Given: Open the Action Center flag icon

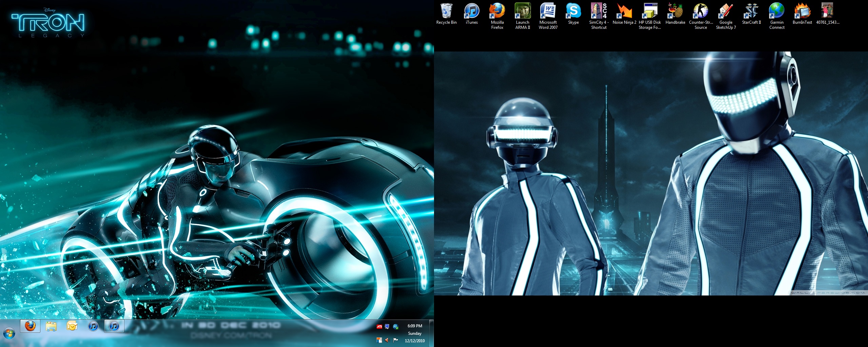Looking at the screenshot, I should [395, 340].
